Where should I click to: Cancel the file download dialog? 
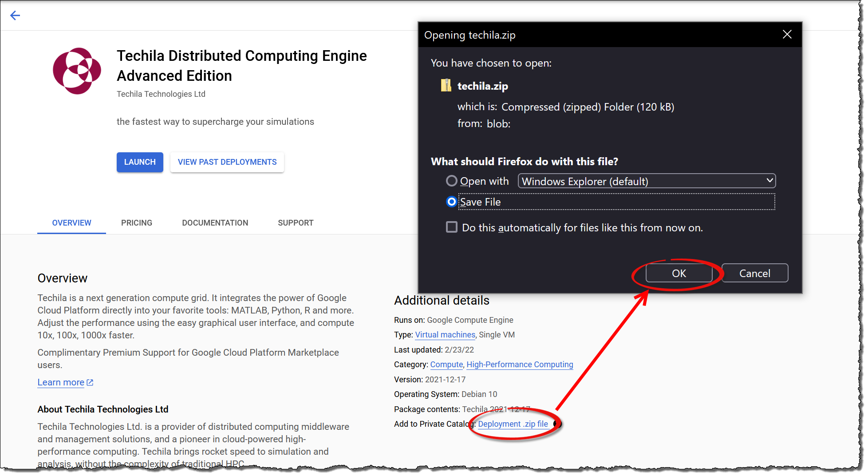754,273
